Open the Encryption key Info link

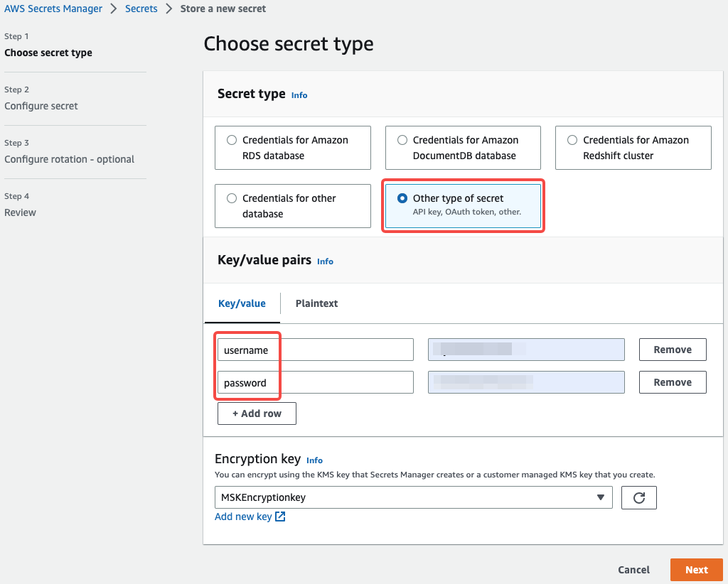coord(314,460)
